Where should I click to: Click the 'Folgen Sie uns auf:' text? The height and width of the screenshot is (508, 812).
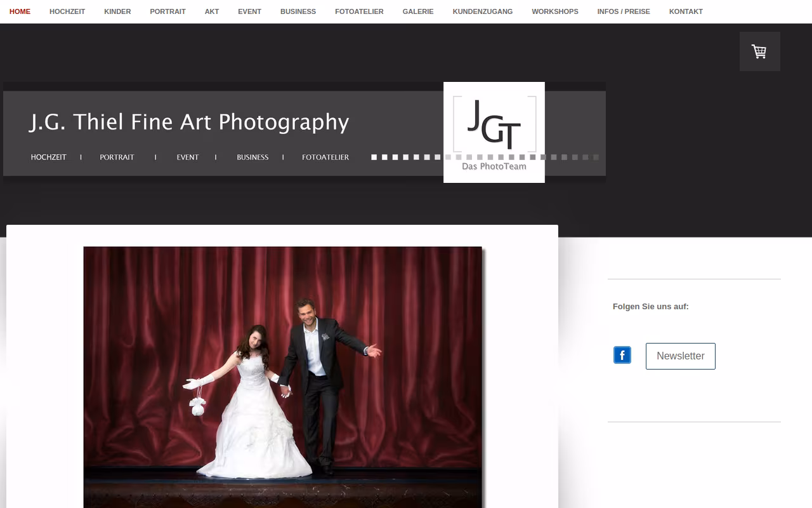(x=651, y=307)
